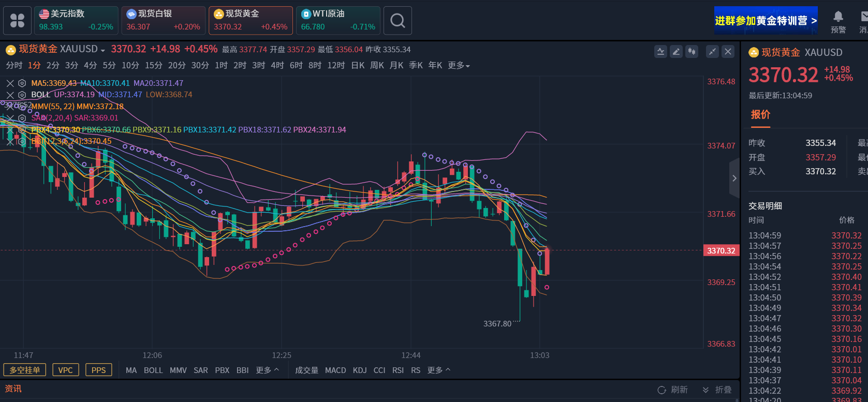The image size is (868, 402).
Task: Remove the BBI indicator with its X
Action: [10, 141]
